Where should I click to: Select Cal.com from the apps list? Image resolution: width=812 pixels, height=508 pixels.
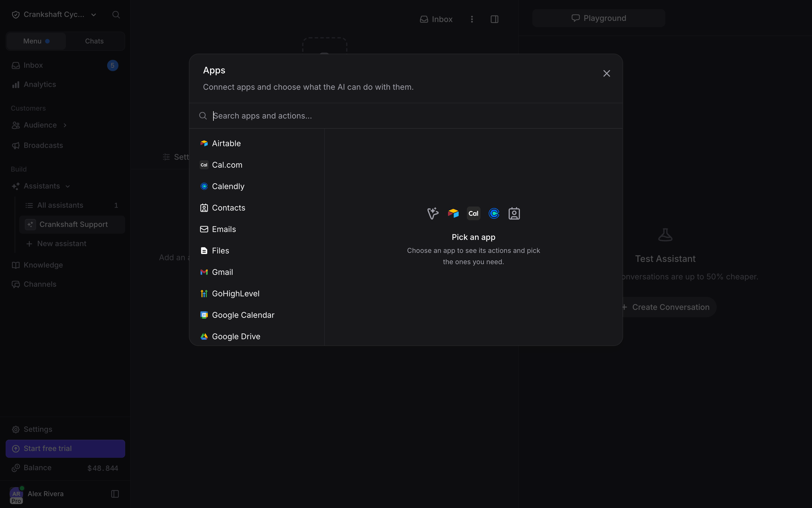click(x=257, y=165)
